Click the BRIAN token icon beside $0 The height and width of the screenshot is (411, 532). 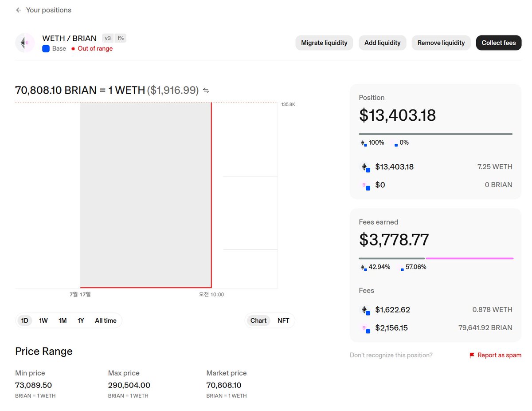point(365,185)
